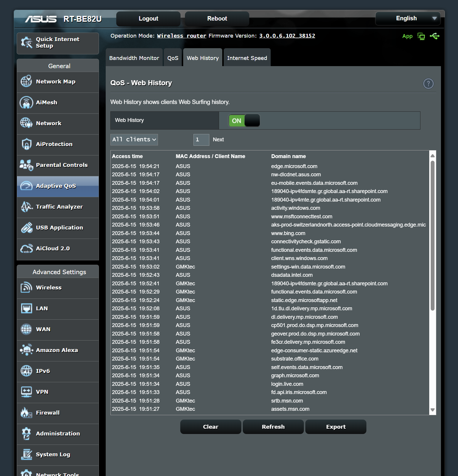Click the Access time column header

[x=127, y=156]
